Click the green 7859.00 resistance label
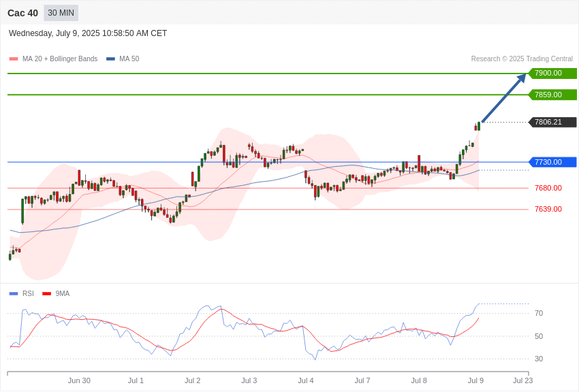Image resolution: width=579 pixels, height=392 pixels. point(553,95)
